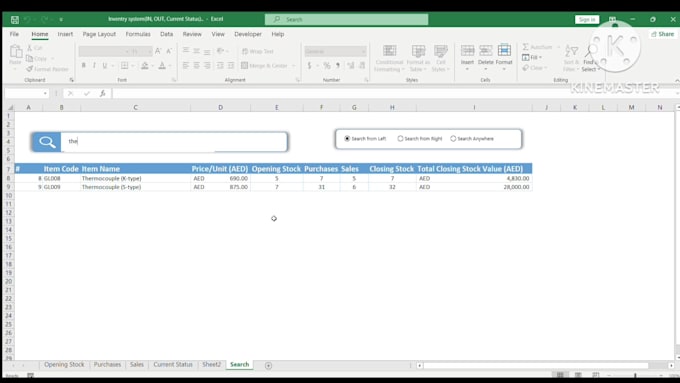Click the Percent Style icon
The height and width of the screenshot is (383, 680).
(x=327, y=65)
